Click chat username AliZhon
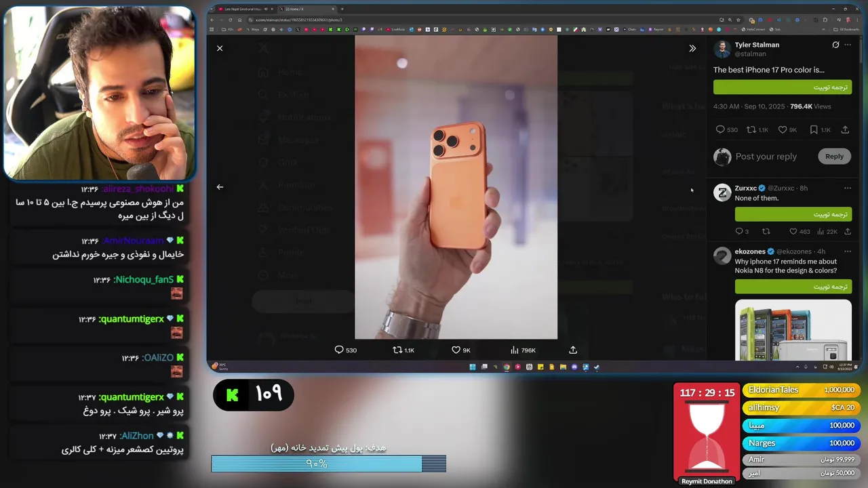 137,436
